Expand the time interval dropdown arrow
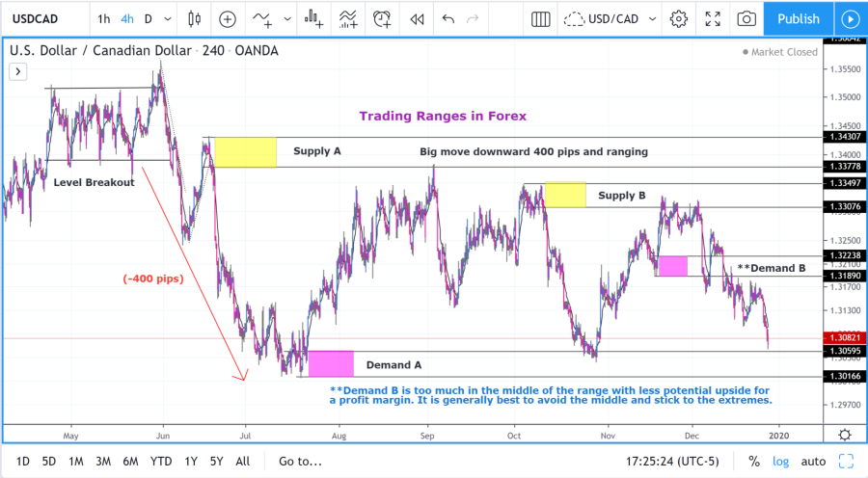 pos(169,18)
